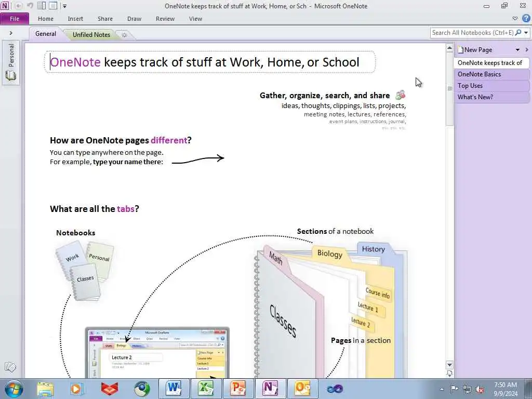Click the OneNote application icon in title bar
The height and width of the screenshot is (399, 532).
[5, 5]
